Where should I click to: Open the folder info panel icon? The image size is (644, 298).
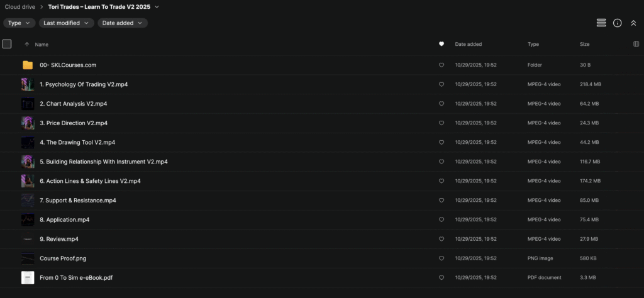(x=618, y=23)
